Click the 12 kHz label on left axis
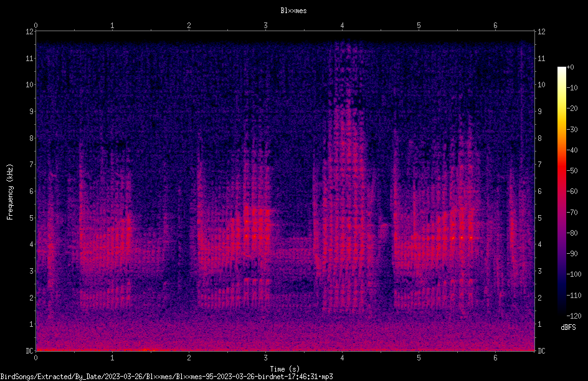The width and height of the screenshot is (588, 381). (30, 32)
